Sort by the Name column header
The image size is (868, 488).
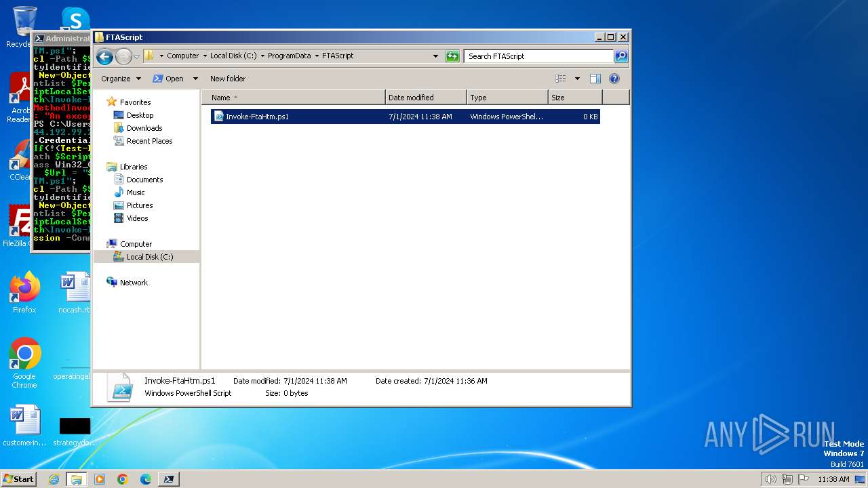[294, 98]
